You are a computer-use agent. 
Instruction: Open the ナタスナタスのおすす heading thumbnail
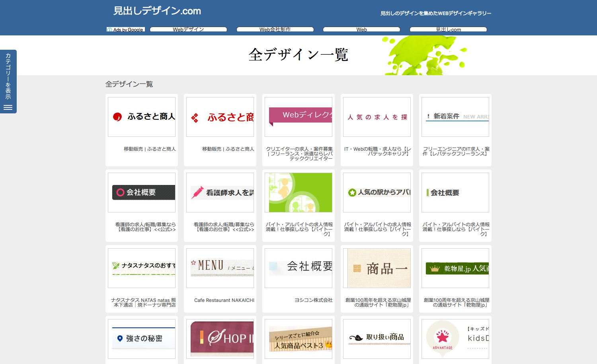click(x=142, y=268)
